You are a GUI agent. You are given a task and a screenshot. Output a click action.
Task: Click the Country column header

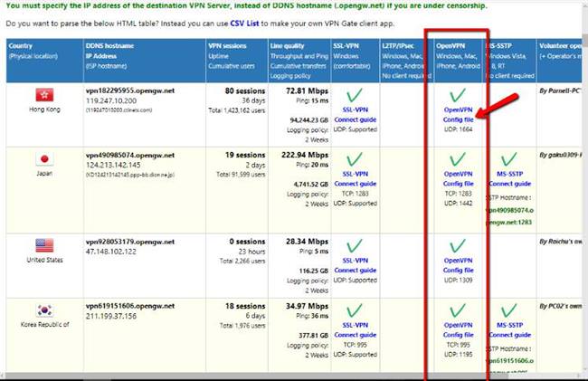click(x=44, y=61)
